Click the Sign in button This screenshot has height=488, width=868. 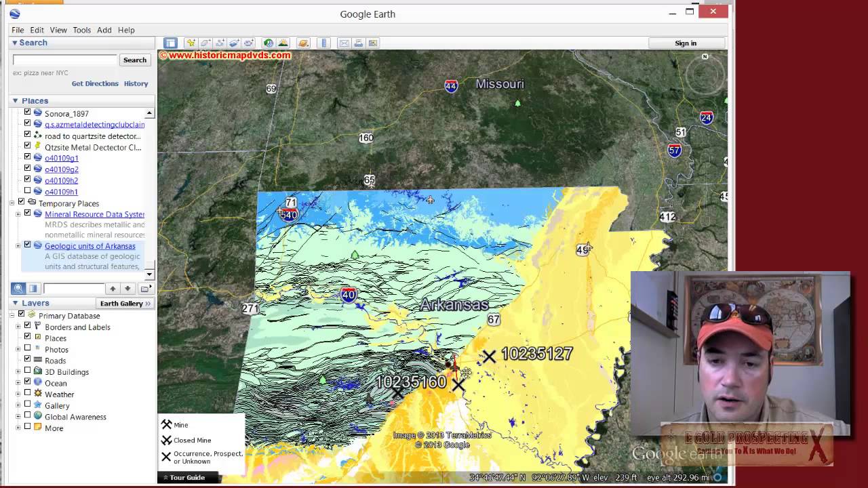(x=686, y=43)
